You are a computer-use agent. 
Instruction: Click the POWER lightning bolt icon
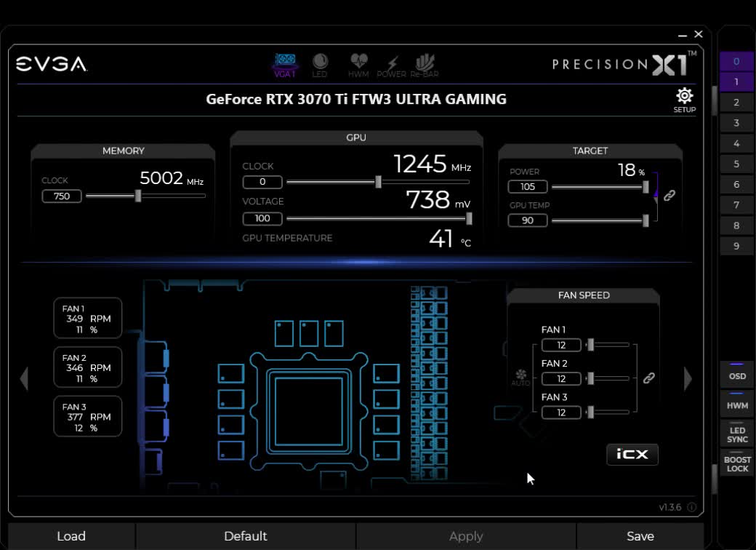[x=393, y=62]
